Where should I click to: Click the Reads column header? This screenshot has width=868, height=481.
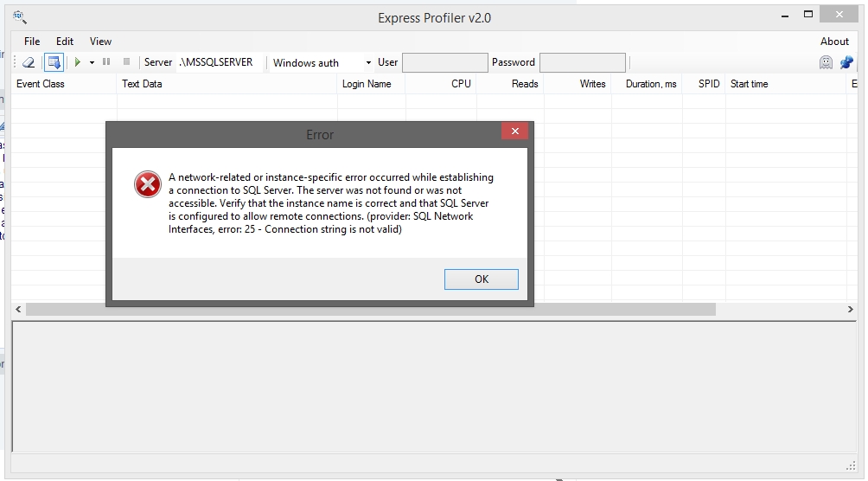[x=510, y=84]
